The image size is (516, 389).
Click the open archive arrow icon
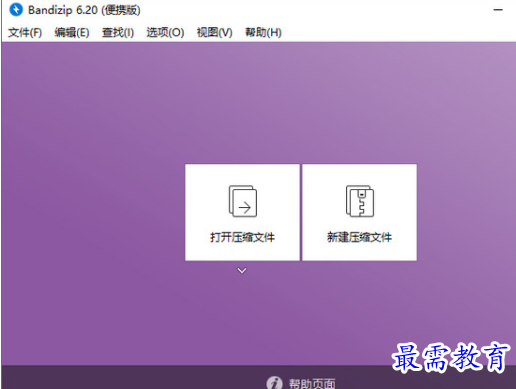(243, 201)
